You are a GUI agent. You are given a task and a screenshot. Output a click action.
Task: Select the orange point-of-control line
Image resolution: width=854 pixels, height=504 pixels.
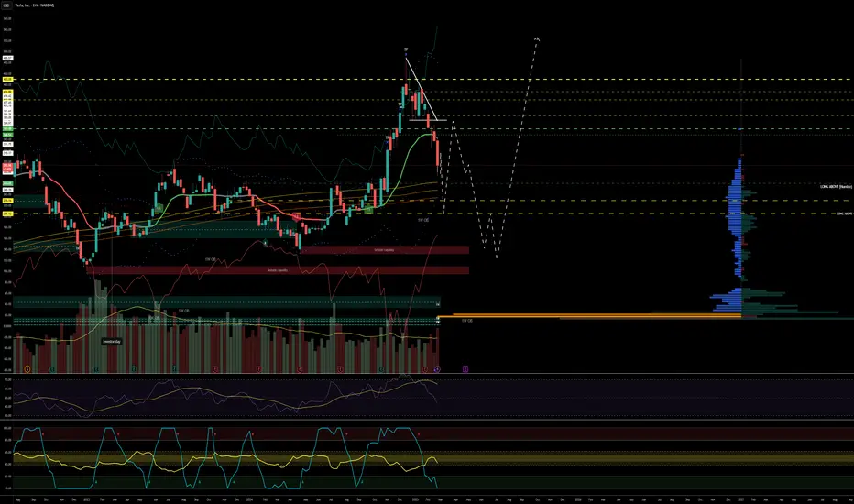589,315
